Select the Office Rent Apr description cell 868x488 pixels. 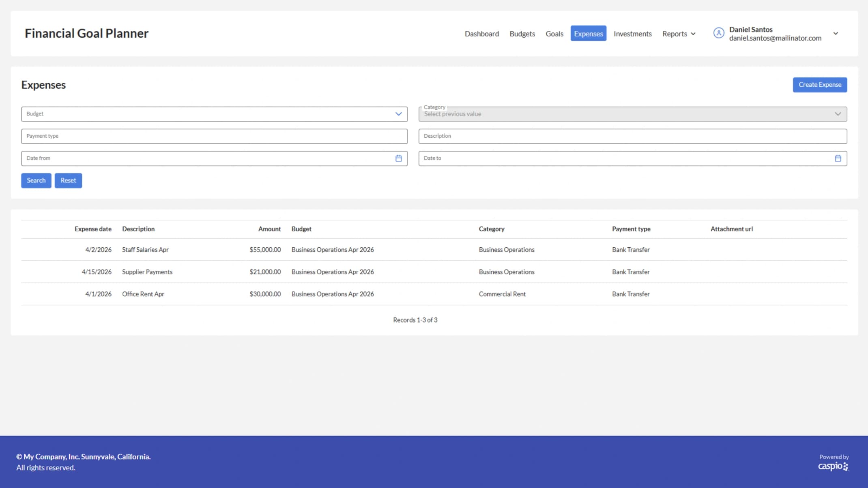143,294
